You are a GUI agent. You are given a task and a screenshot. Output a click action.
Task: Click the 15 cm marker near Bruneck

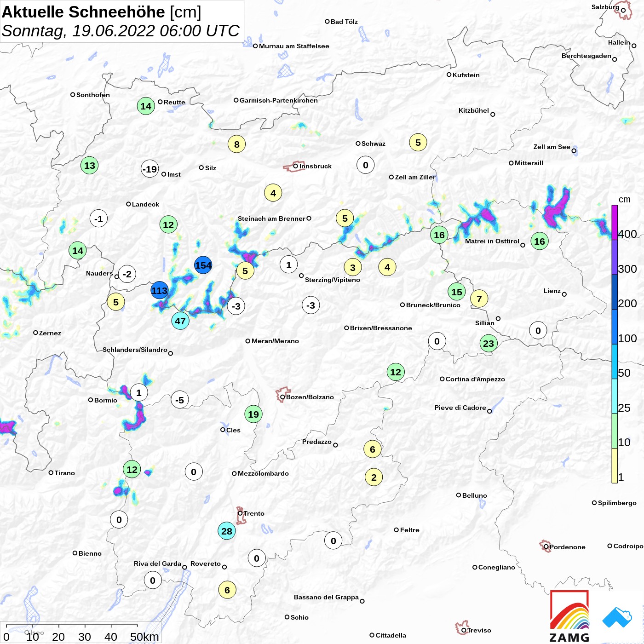457,292
